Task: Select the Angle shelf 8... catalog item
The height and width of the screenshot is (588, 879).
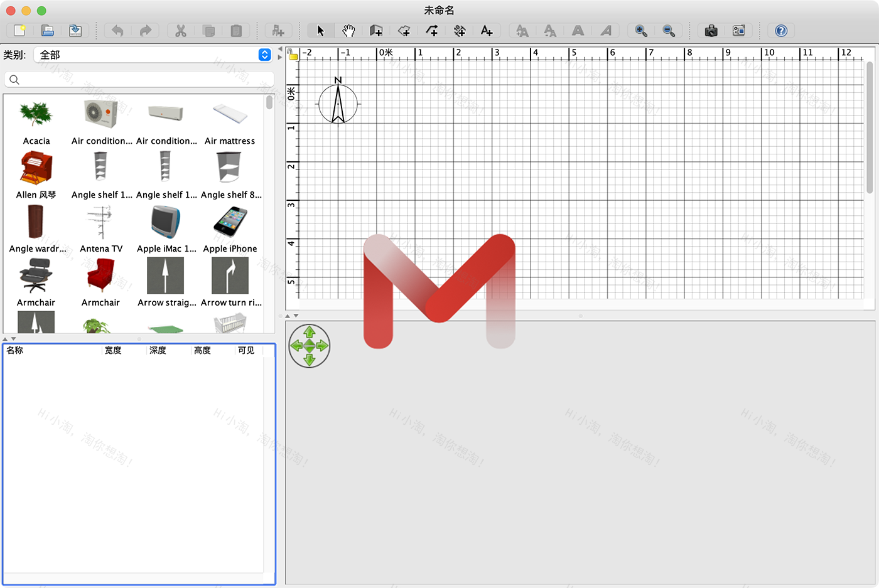Action: point(230,176)
